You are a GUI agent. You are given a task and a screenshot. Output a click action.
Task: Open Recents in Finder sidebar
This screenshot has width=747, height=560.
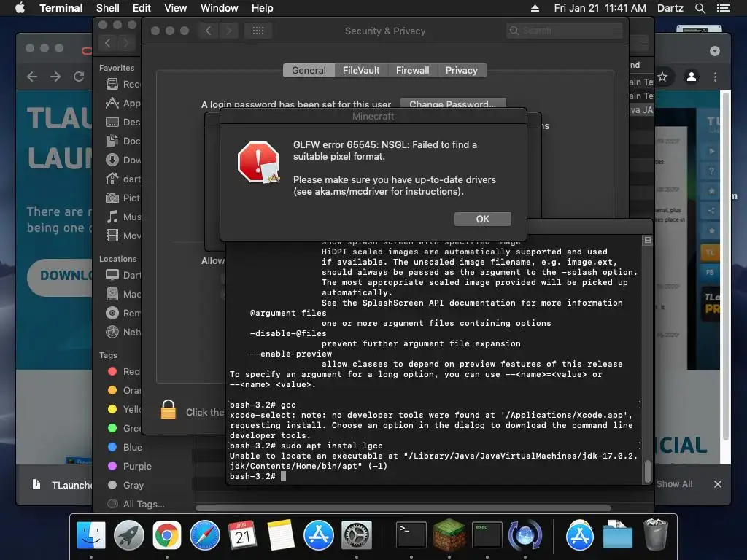pyautogui.click(x=123, y=84)
